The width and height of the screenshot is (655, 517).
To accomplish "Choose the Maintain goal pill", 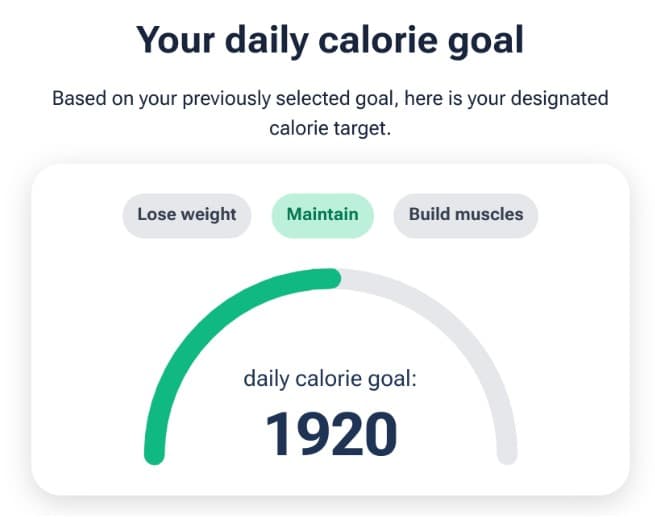I will point(322,214).
